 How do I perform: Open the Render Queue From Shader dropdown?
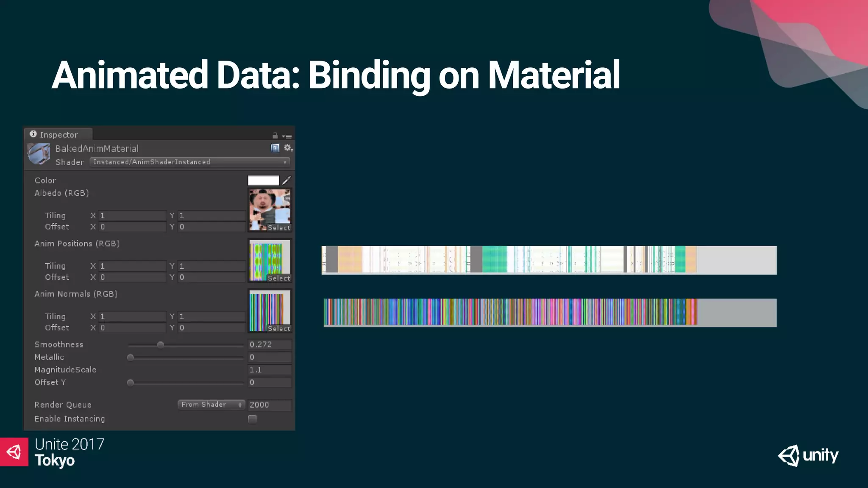point(211,405)
